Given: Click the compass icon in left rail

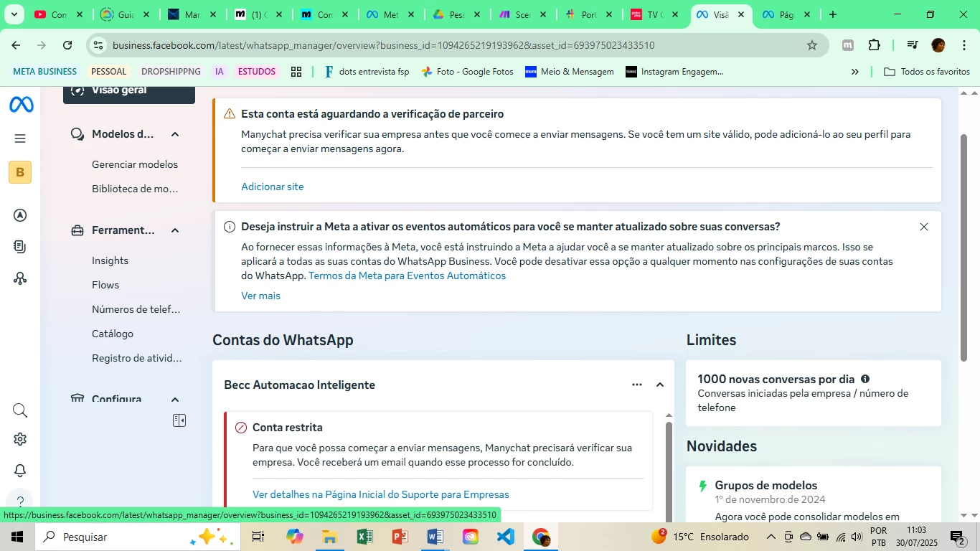Looking at the screenshot, I should [20, 215].
